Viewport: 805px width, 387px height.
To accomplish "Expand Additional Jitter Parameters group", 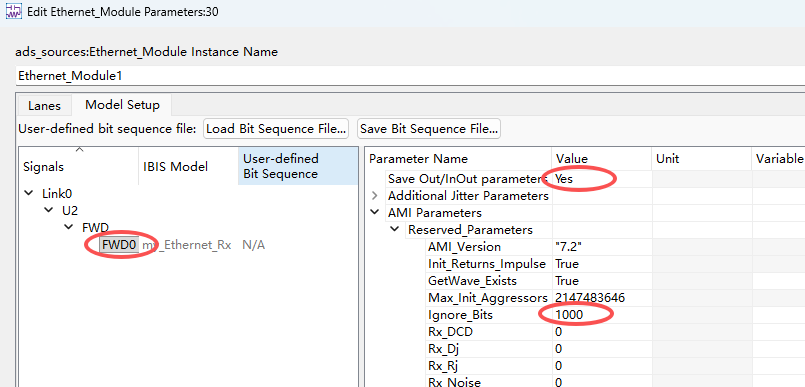I will [374, 196].
